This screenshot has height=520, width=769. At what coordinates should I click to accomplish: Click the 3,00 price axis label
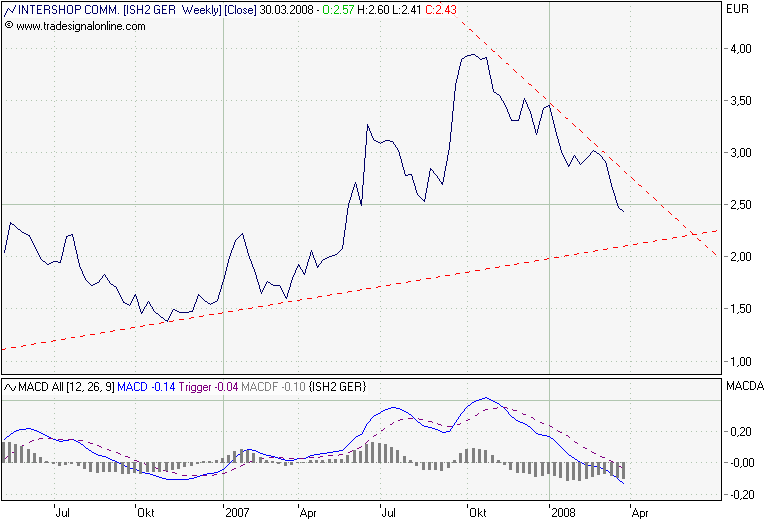point(740,153)
